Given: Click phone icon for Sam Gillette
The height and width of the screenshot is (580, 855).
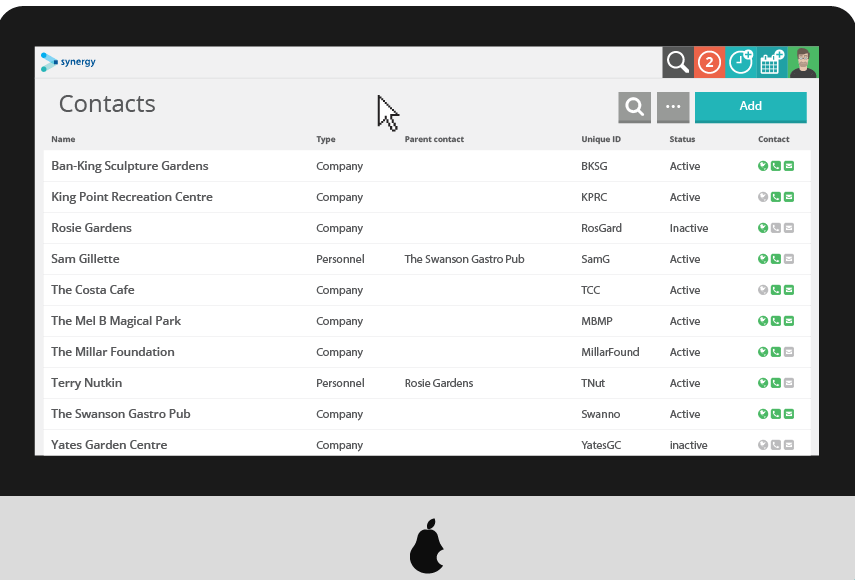Looking at the screenshot, I should [776, 259].
